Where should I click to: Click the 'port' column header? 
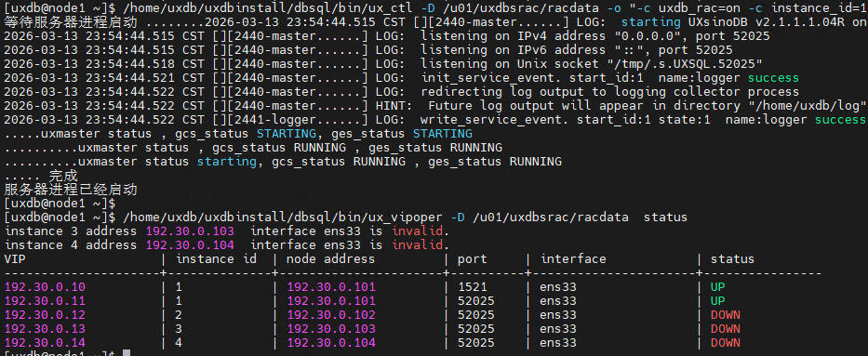point(474,258)
